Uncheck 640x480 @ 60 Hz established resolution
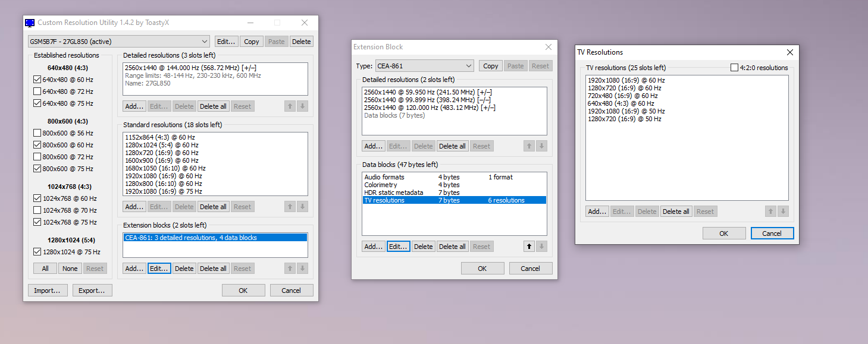Screen dimensions: 868x344 pos(37,80)
